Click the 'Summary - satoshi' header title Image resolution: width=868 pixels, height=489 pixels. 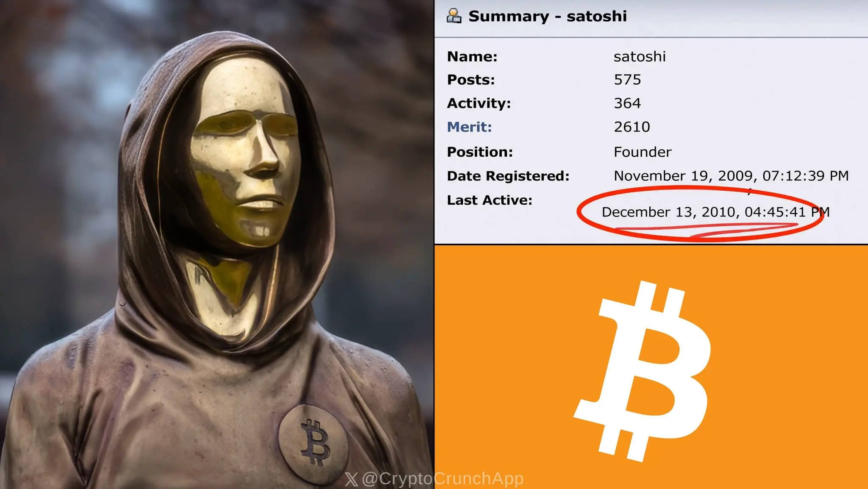pos(547,16)
